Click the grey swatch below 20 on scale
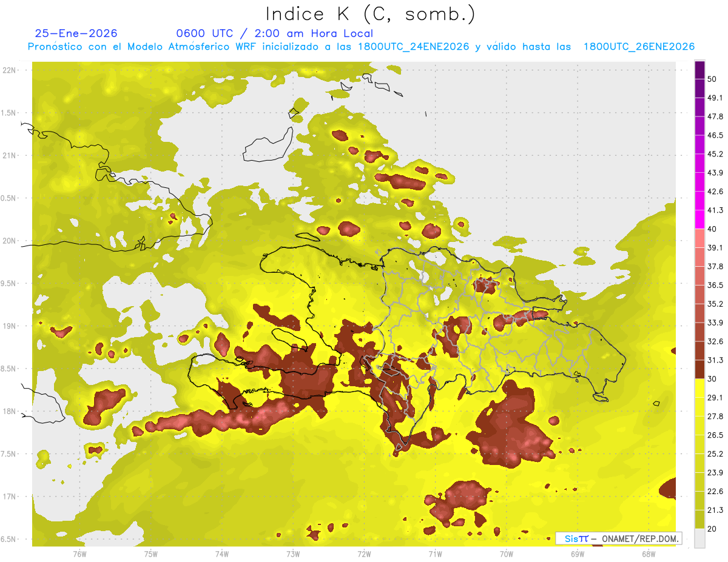 699,538
